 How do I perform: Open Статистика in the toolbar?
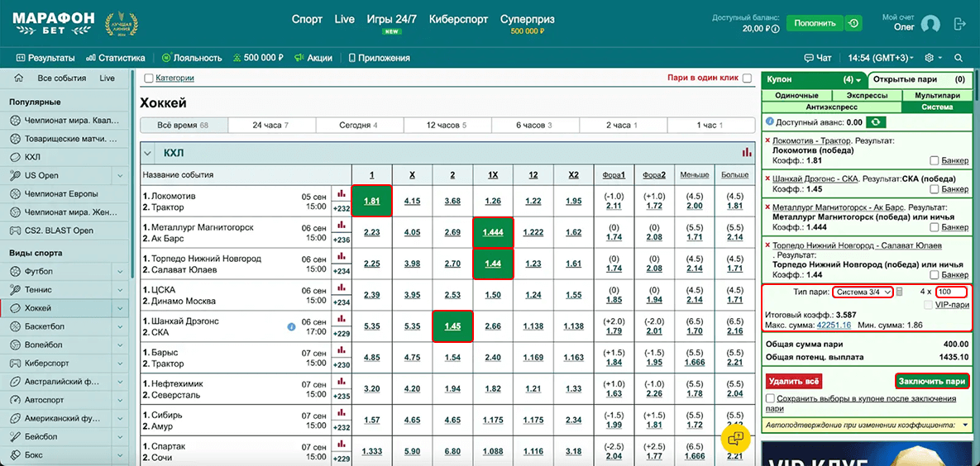pos(116,58)
